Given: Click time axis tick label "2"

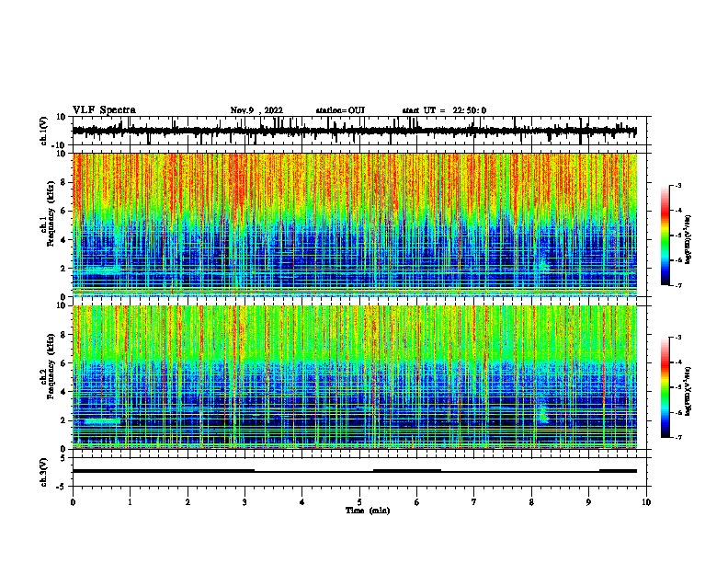Looking at the screenshot, I should (x=188, y=502).
